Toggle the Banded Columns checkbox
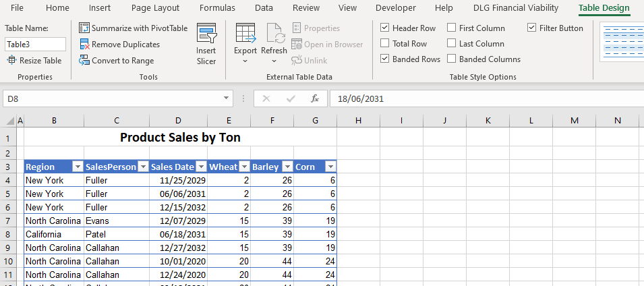Screen dimensions: 644x286 (x=451, y=59)
